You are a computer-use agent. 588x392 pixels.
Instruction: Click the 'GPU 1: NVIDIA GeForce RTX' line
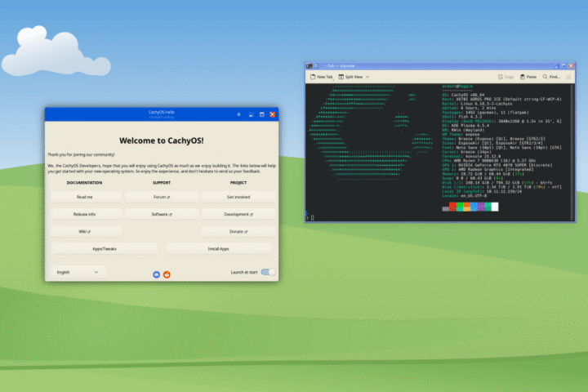497,165
